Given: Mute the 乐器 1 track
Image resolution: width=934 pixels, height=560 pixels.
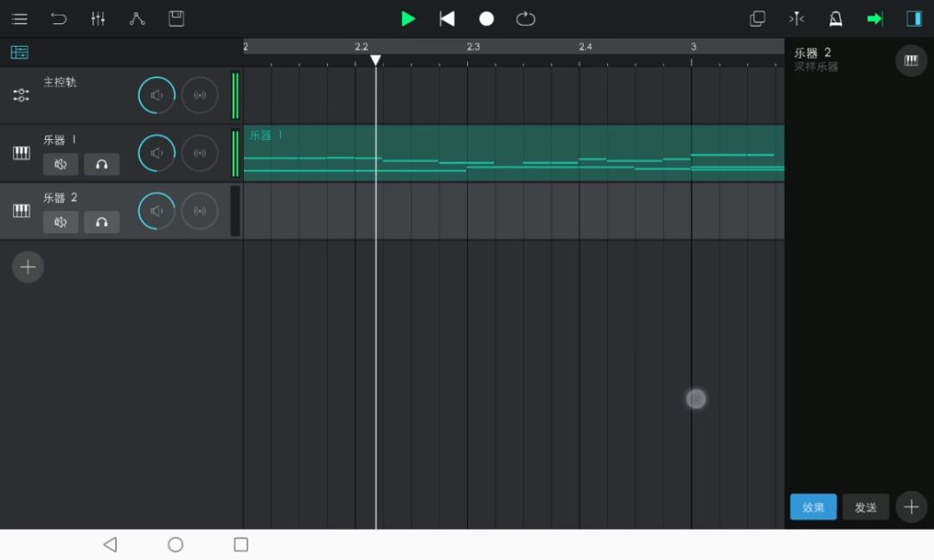Looking at the screenshot, I should (61, 164).
